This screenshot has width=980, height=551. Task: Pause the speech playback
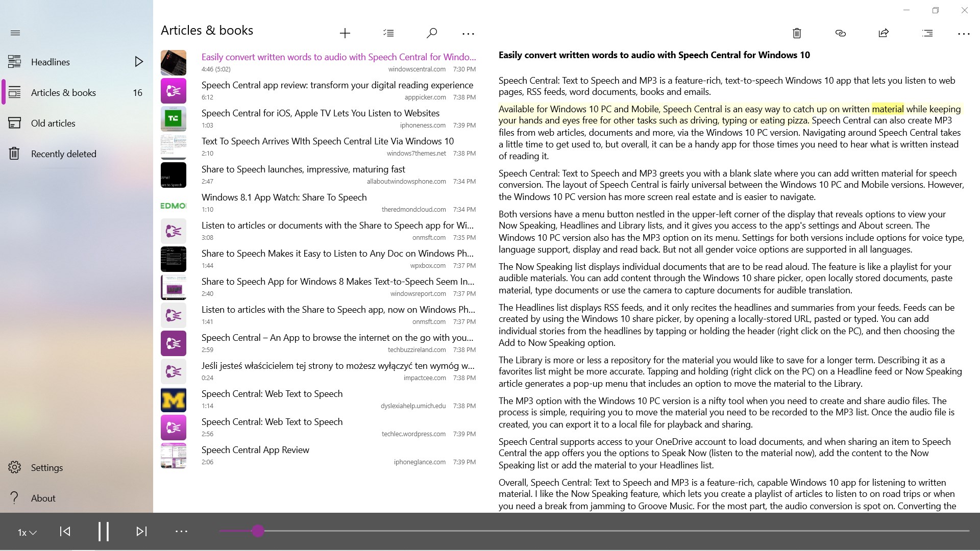(x=104, y=532)
